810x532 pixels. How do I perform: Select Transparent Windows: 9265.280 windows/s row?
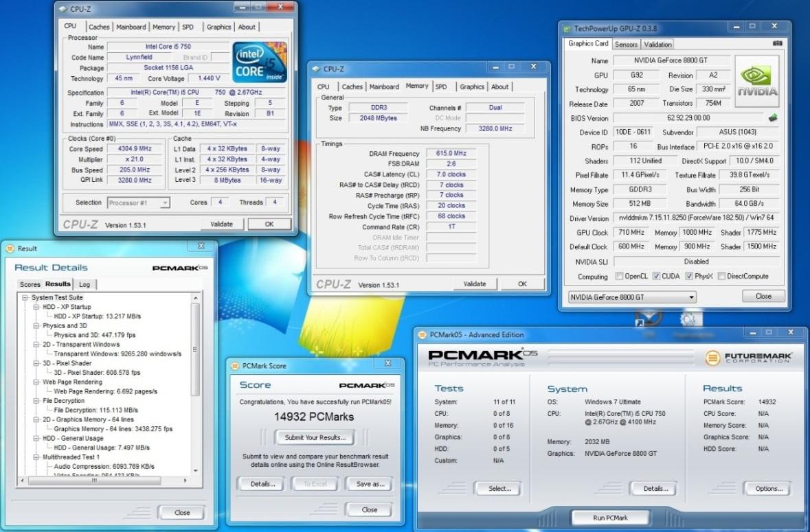(x=117, y=354)
